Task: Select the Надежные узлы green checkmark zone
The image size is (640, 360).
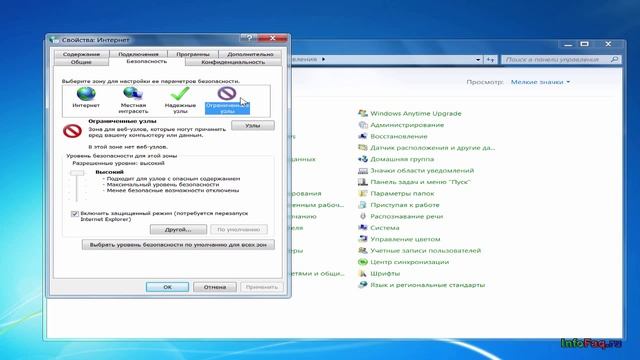Action: point(180,94)
